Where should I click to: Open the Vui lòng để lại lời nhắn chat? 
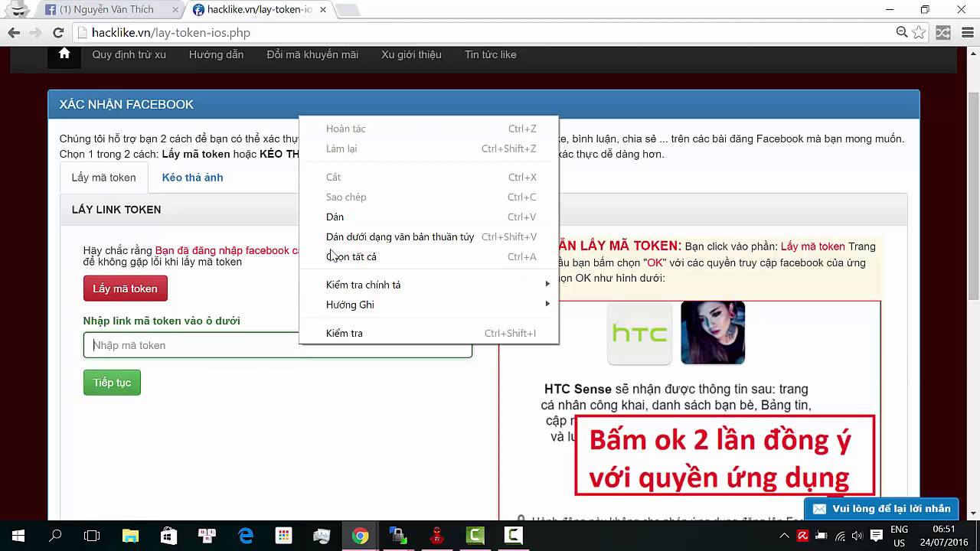(881, 508)
